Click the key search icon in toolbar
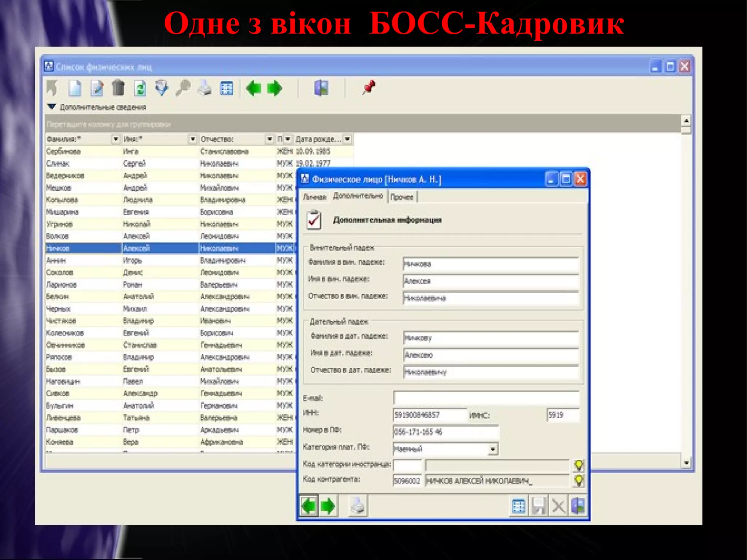 pos(183,88)
